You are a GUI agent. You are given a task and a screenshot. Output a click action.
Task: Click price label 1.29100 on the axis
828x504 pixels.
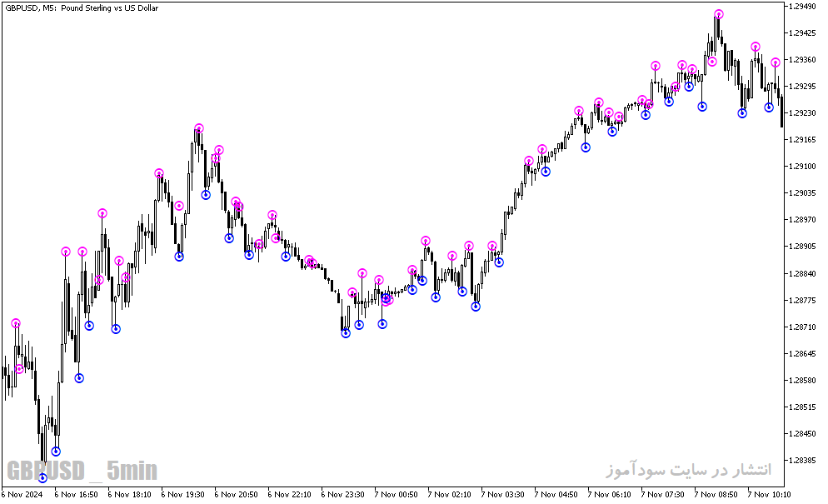(802, 167)
